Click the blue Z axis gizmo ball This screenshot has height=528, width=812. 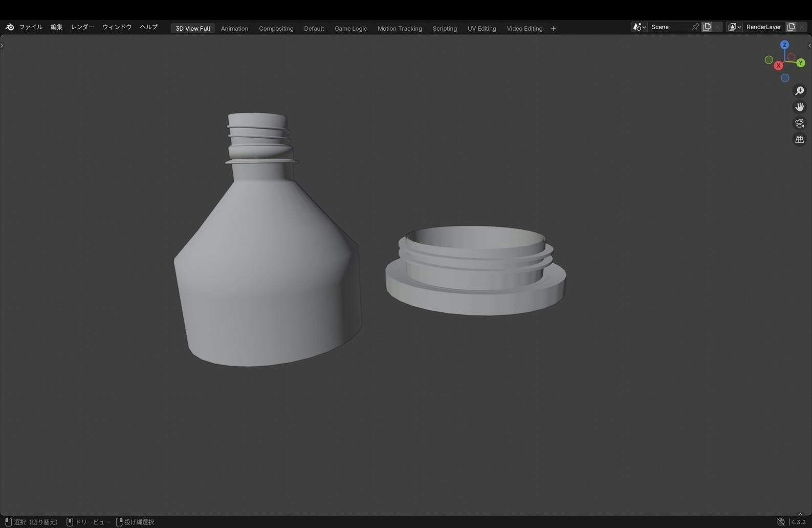click(x=784, y=45)
